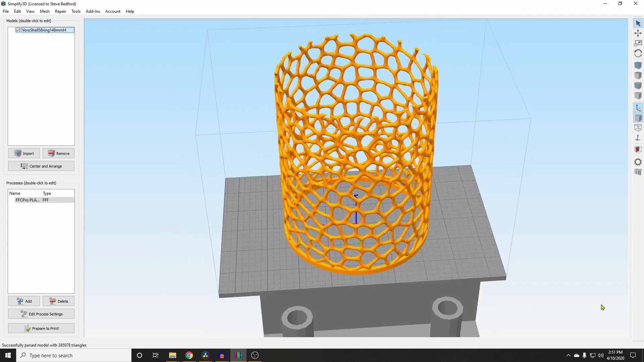
Task: Open the network tray icon
Action: (593, 355)
